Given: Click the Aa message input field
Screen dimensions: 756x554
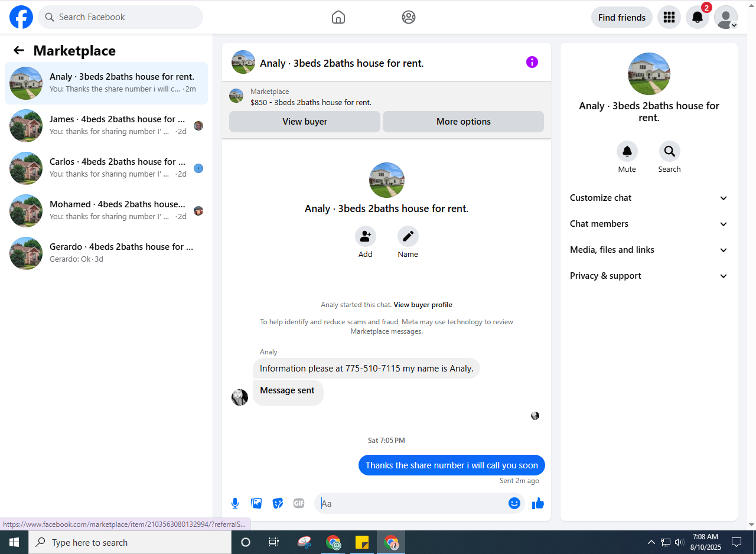Looking at the screenshot, I should point(412,503).
